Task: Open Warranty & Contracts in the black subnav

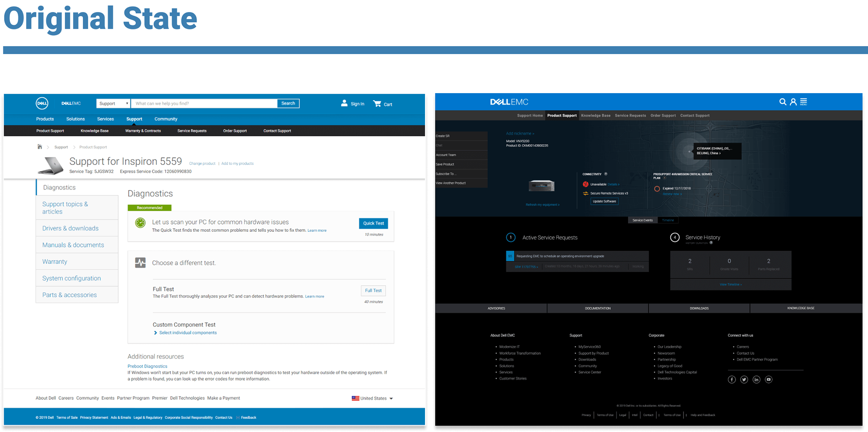Action: [x=143, y=131]
